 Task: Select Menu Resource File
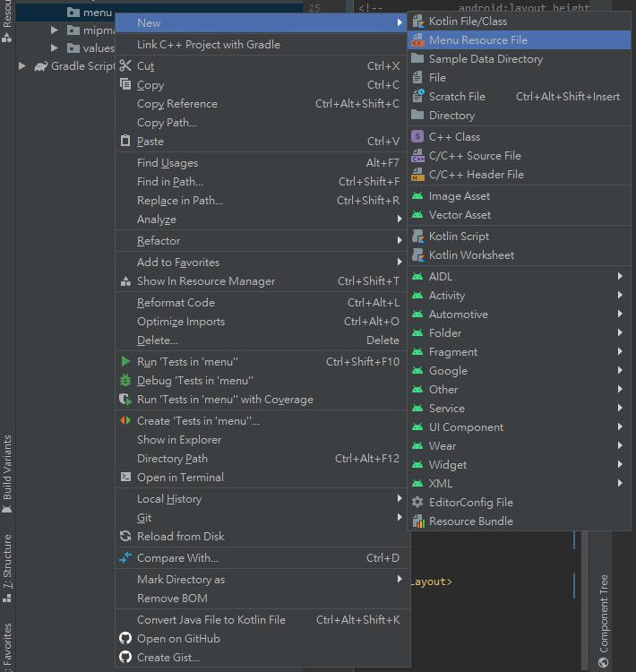pyautogui.click(x=519, y=40)
